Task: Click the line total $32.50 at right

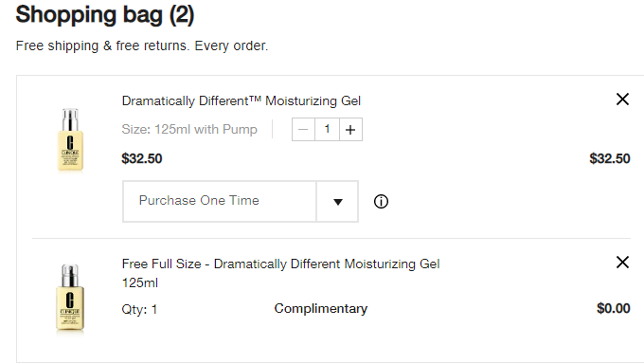Action: click(x=610, y=158)
